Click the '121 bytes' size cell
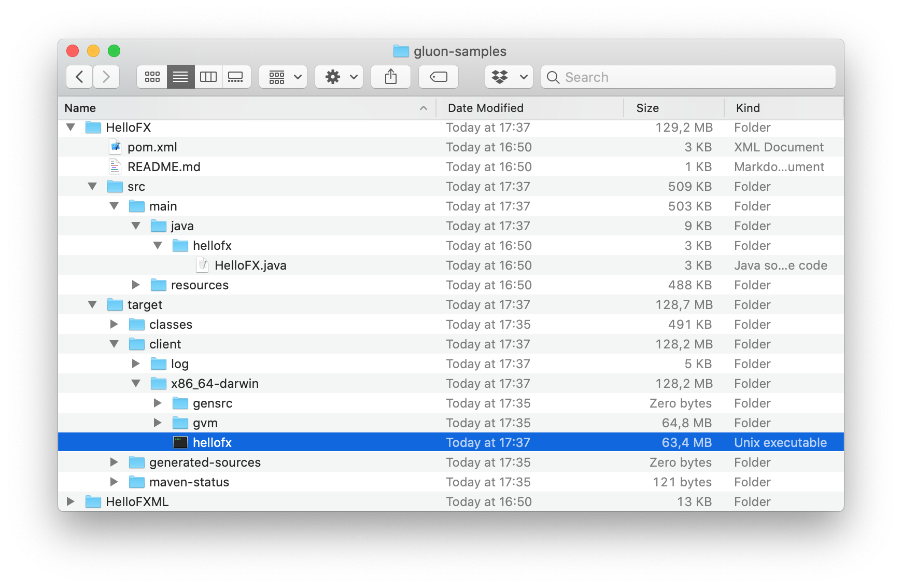 (x=682, y=482)
